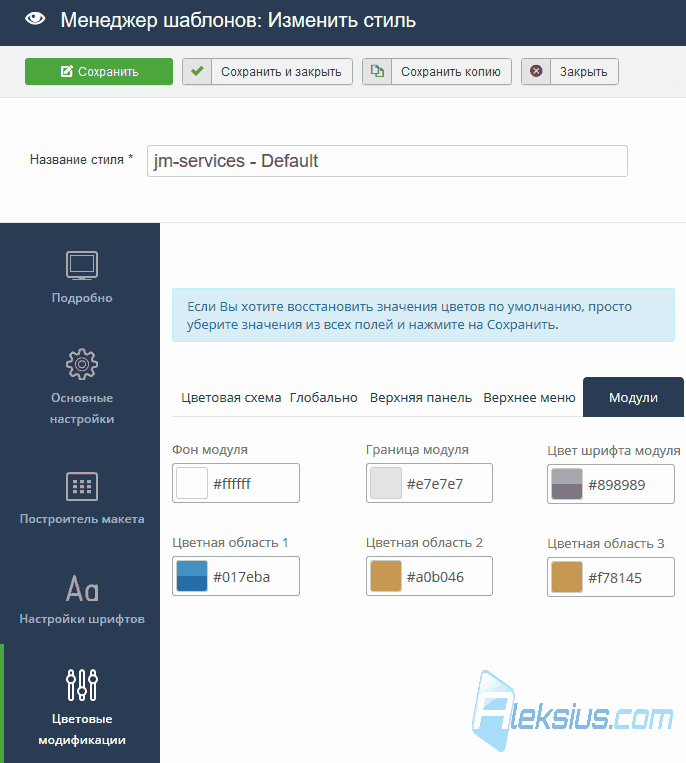Viewport: 686px width, 763px height.
Task: Click the Настройки шрифтов sidebar label
Action: point(82,619)
